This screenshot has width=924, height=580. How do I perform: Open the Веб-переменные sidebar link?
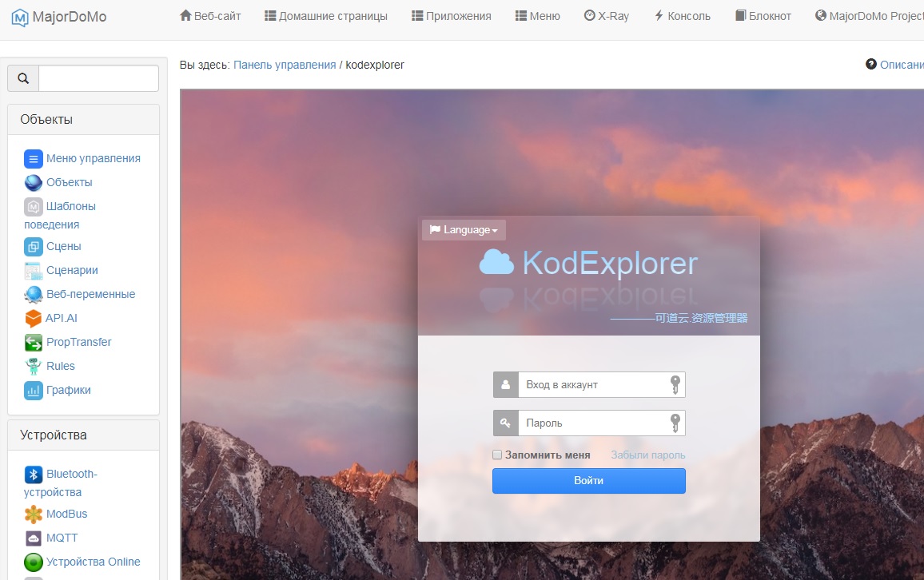tap(91, 295)
